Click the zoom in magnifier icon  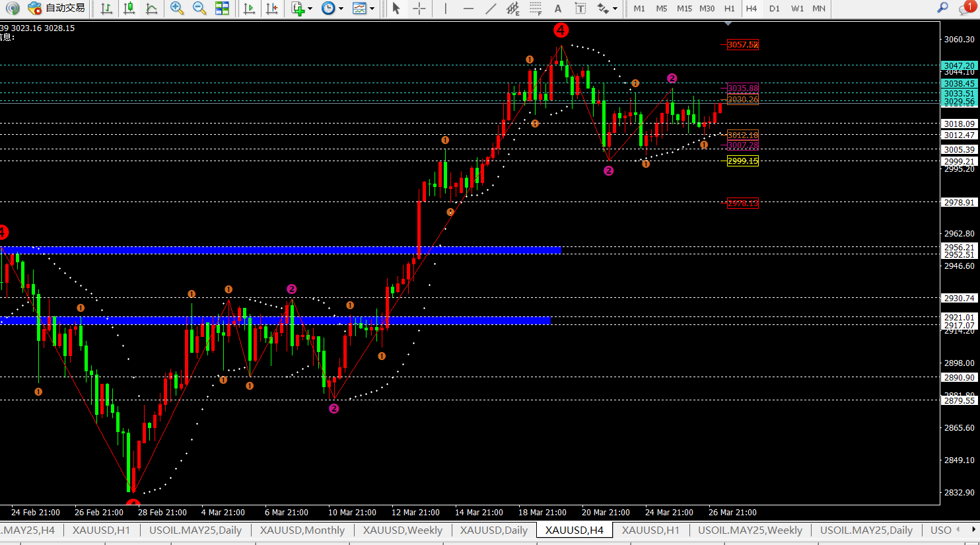[176, 9]
